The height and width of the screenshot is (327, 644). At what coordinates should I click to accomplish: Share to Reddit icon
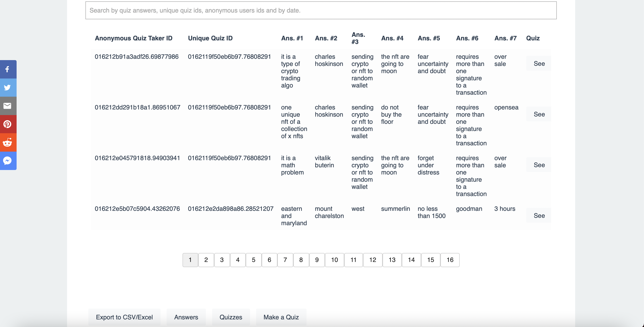pyautogui.click(x=7, y=142)
